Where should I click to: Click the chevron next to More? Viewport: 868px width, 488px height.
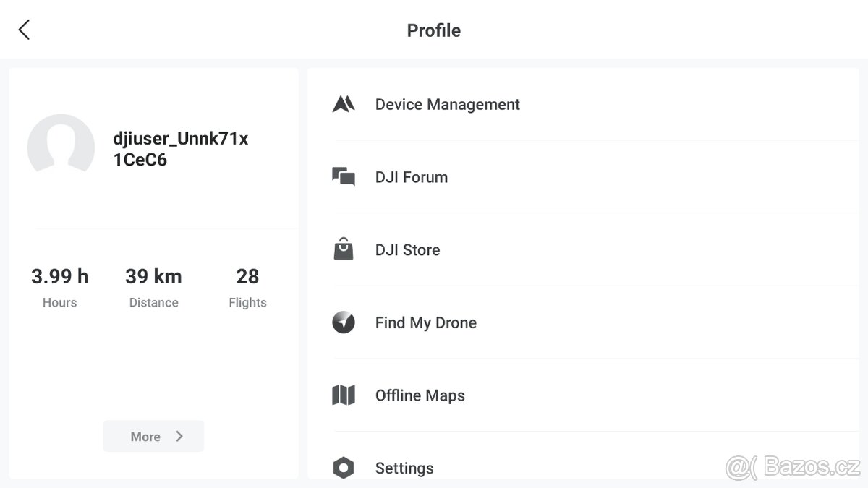(x=179, y=436)
